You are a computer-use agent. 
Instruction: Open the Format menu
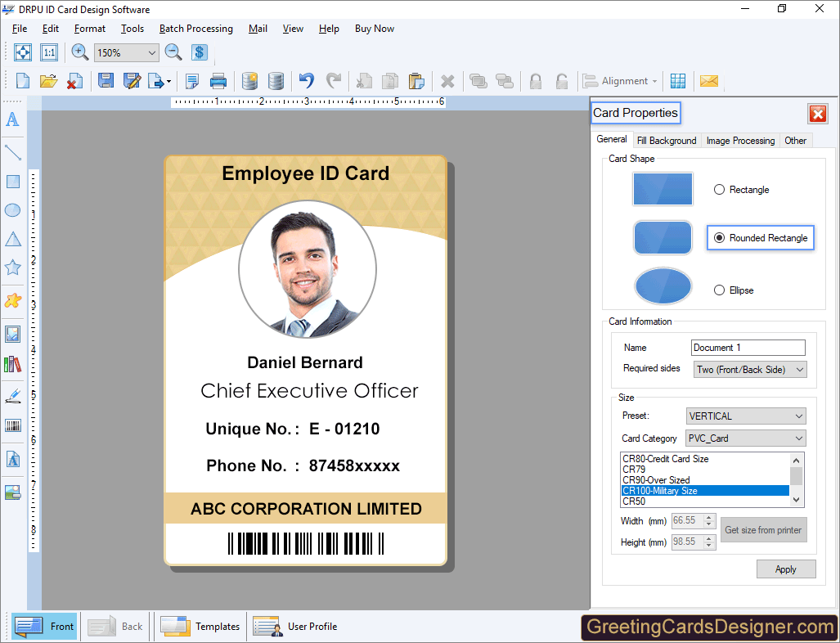pyautogui.click(x=89, y=29)
